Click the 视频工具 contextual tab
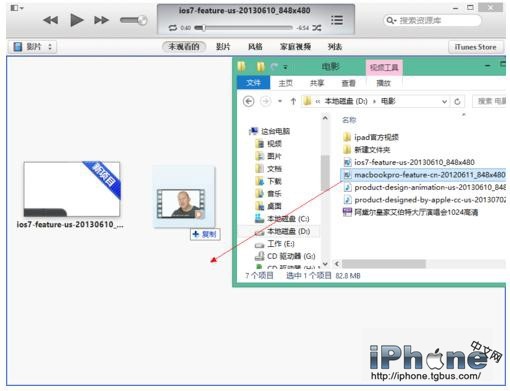Viewport: 510px width, 391px height. click(384, 68)
